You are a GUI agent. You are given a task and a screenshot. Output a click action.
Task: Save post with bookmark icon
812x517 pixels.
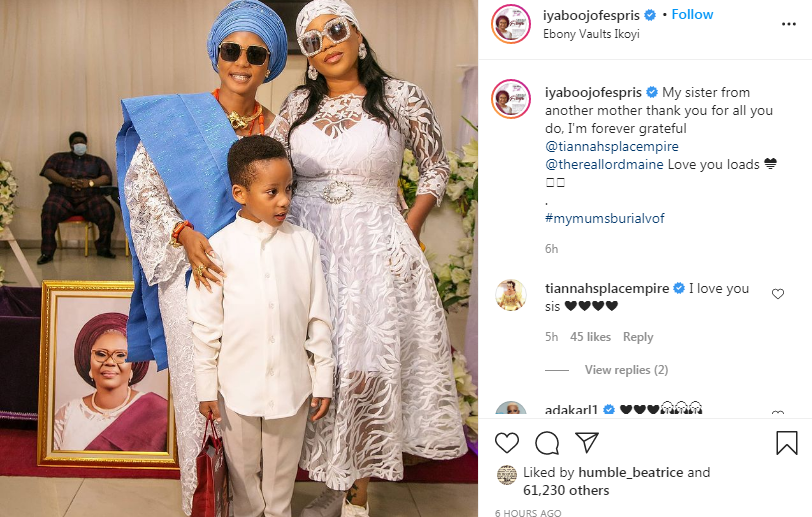pos(787,443)
